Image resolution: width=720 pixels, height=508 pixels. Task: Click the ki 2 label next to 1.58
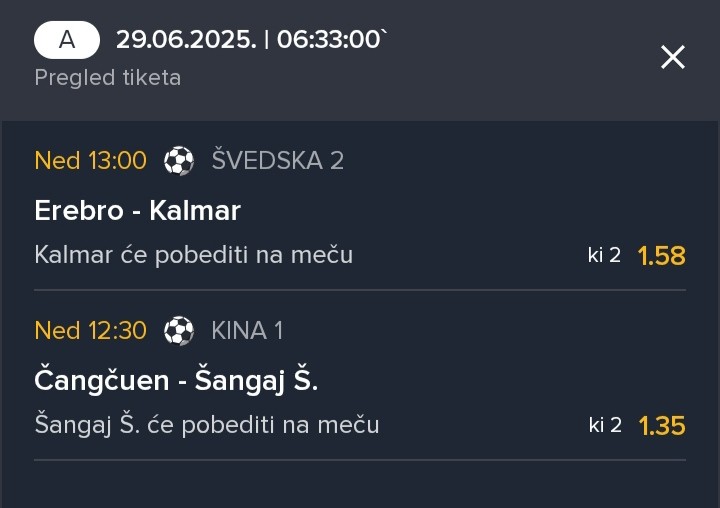point(604,255)
